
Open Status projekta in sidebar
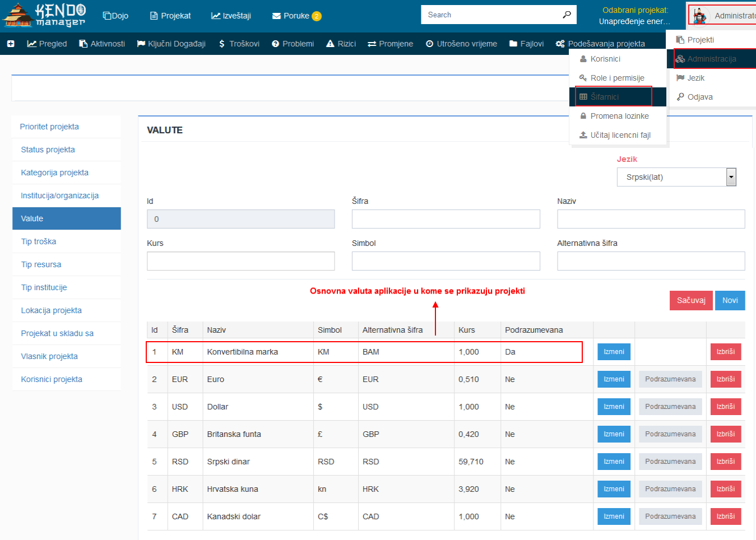(67, 150)
